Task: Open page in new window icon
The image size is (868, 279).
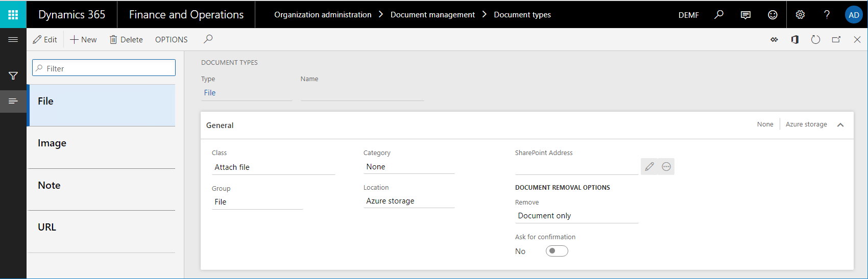Action: (836, 39)
